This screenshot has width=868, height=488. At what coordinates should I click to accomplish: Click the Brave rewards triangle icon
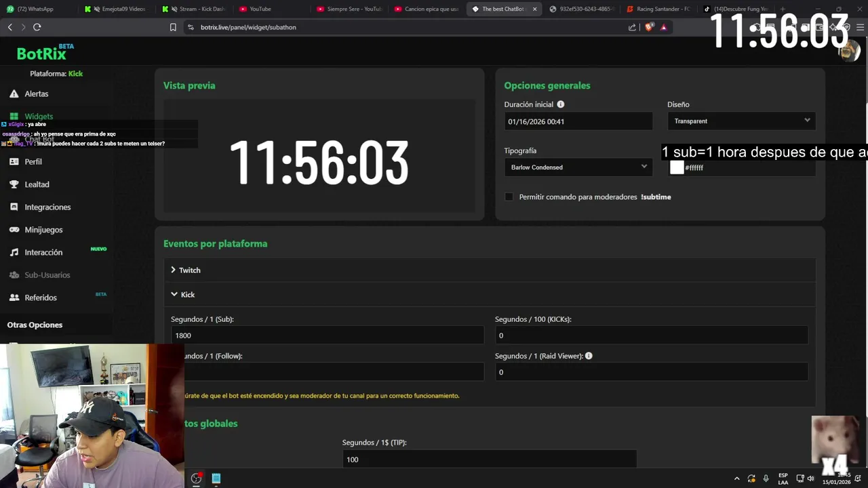pos(663,27)
